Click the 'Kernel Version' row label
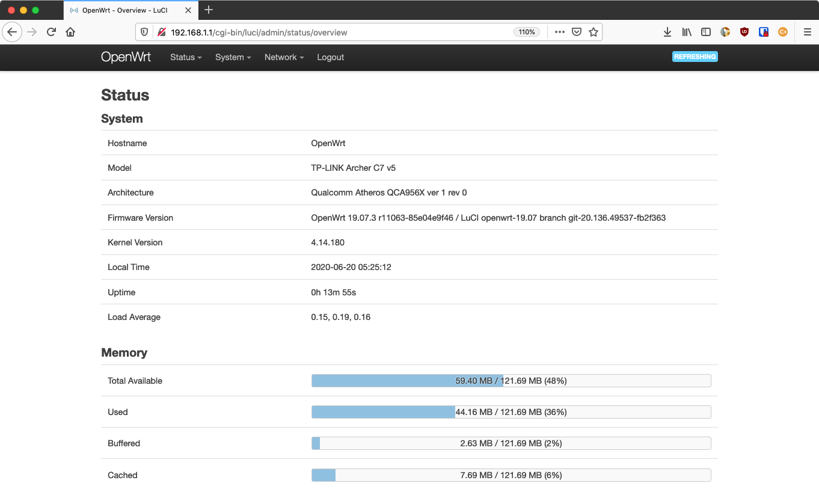 pos(135,242)
